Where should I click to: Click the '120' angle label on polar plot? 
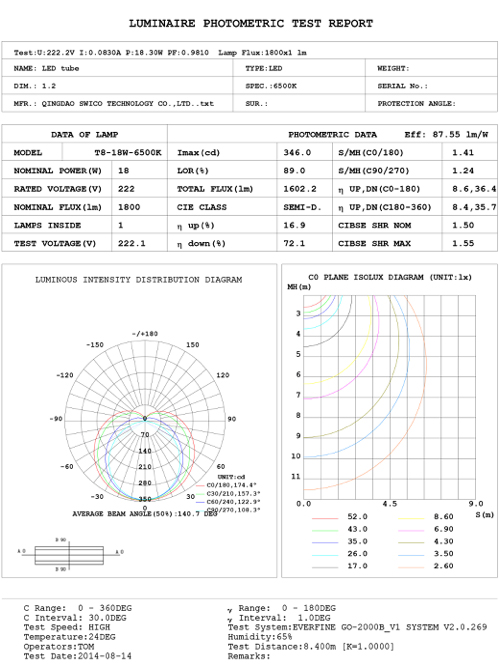pyautogui.click(x=222, y=375)
